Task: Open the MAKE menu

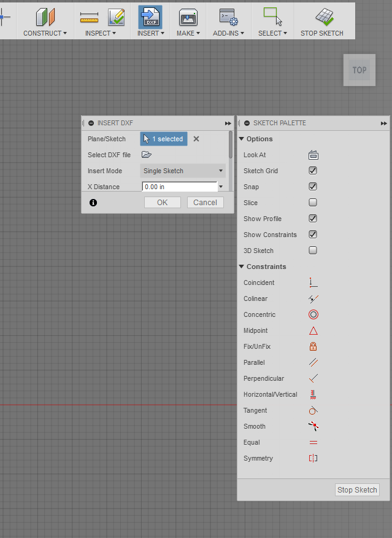Action: (x=188, y=33)
